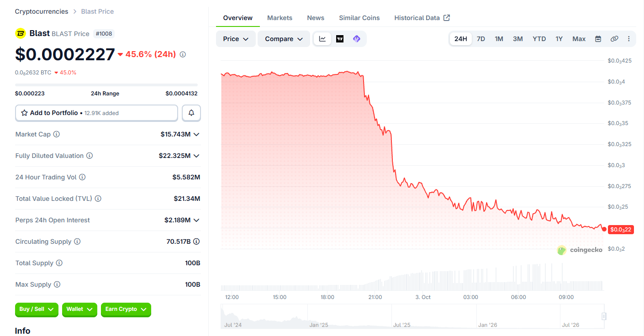Select 1Y chart range
The width and height of the screenshot is (644, 336).
pyautogui.click(x=559, y=39)
